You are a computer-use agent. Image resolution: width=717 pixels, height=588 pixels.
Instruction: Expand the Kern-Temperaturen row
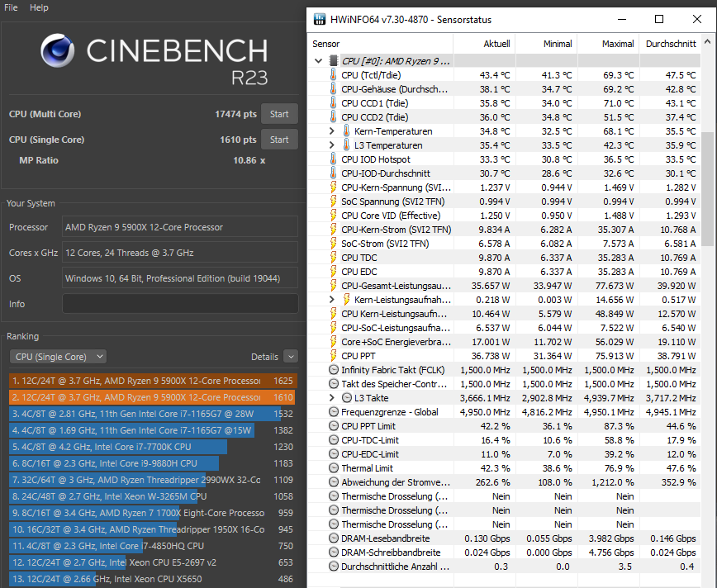coord(332,131)
